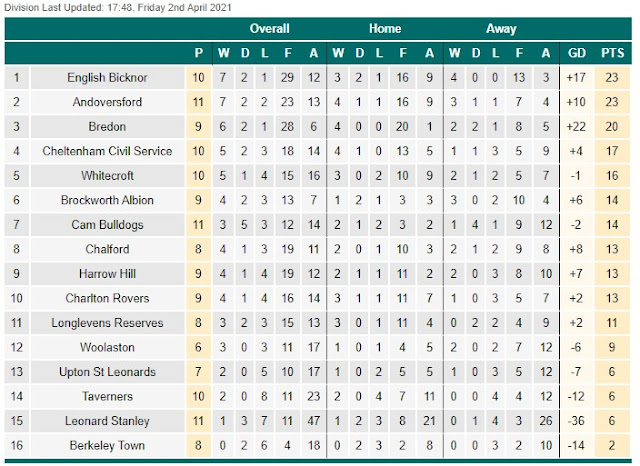The height and width of the screenshot is (466, 640).
Task: Open Leonard Stanley team entry
Action: pos(107,421)
